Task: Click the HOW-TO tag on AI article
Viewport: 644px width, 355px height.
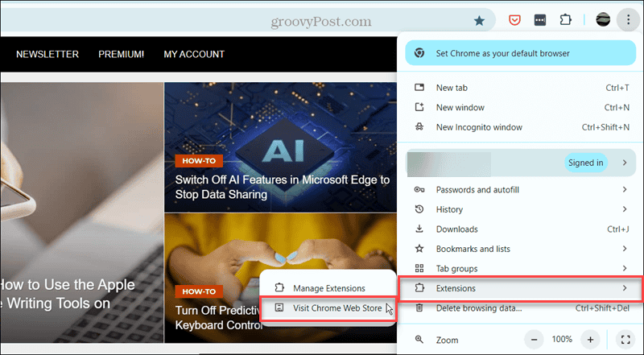Action: (199, 161)
